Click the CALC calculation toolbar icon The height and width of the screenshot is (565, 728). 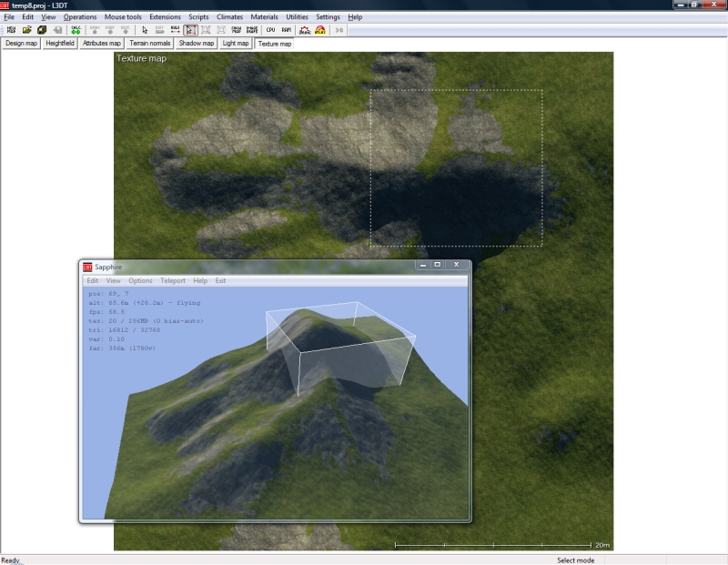click(x=76, y=30)
